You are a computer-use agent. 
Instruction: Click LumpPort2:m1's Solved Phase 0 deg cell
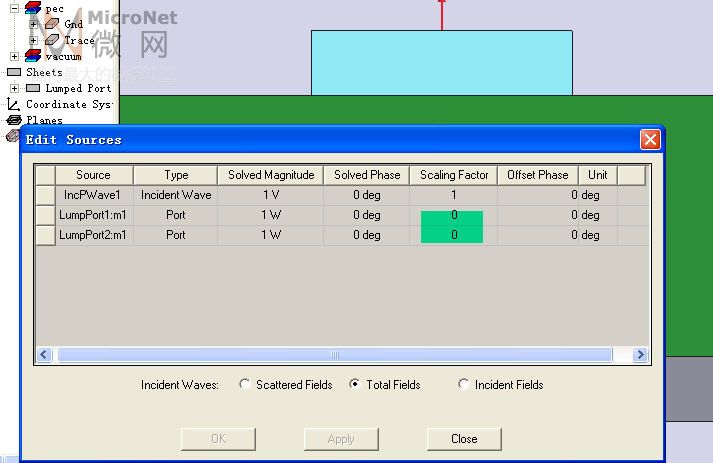click(x=367, y=235)
